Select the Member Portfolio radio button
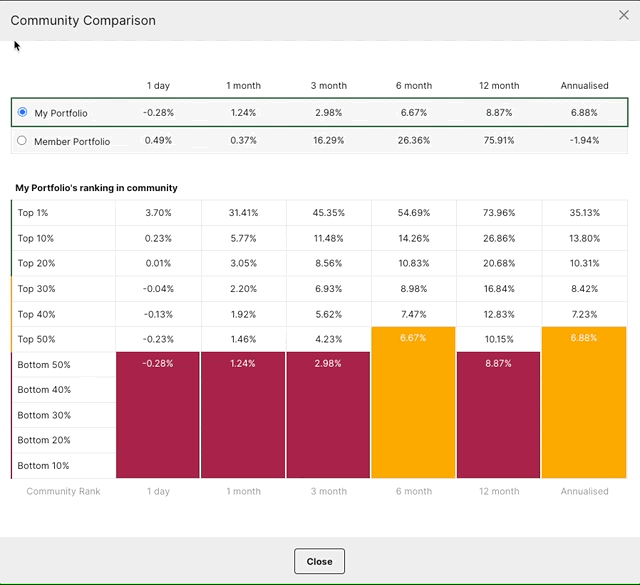The image size is (640, 585). click(23, 141)
